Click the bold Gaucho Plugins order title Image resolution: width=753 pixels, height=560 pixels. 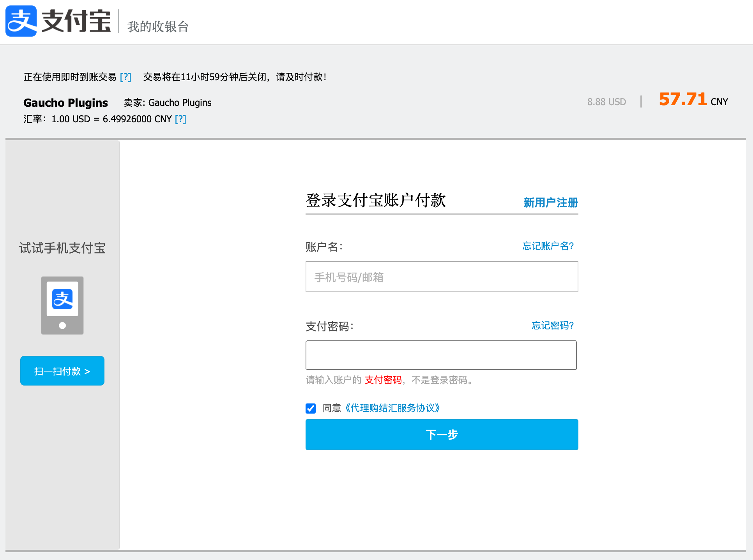point(65,103)
